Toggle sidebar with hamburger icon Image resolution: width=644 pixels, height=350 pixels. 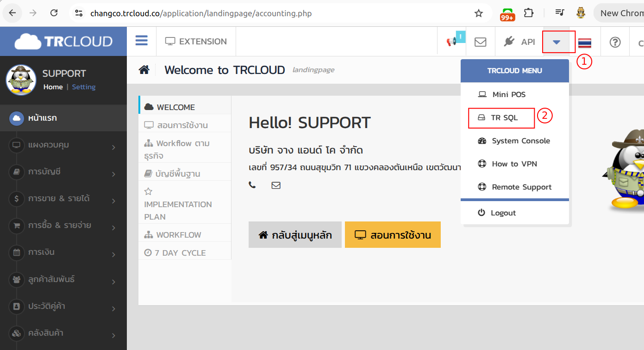[142, 41]
